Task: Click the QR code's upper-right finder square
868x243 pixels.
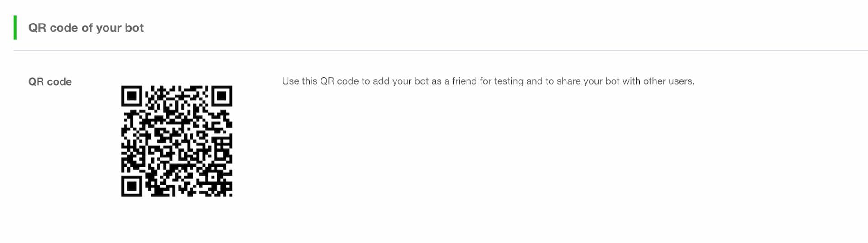Action: (222, 96)
